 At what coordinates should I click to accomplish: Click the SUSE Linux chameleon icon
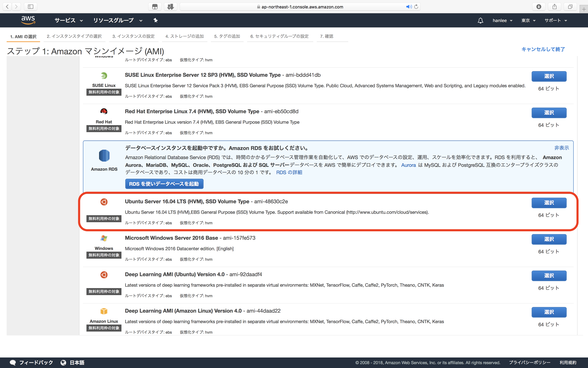point(104,76)
